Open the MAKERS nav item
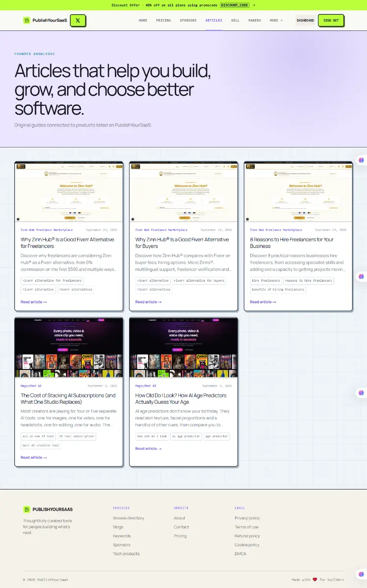 [255, 21]
